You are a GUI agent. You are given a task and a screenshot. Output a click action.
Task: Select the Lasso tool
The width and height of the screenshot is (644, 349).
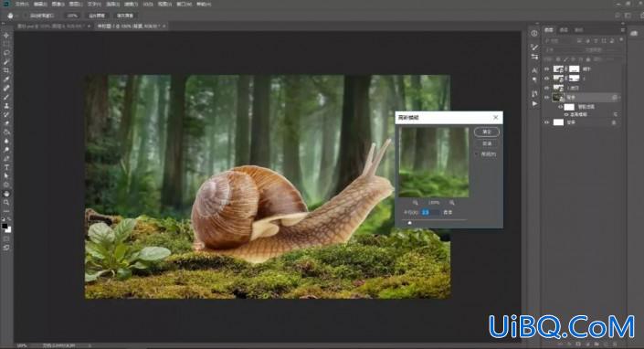coord(6,53)
